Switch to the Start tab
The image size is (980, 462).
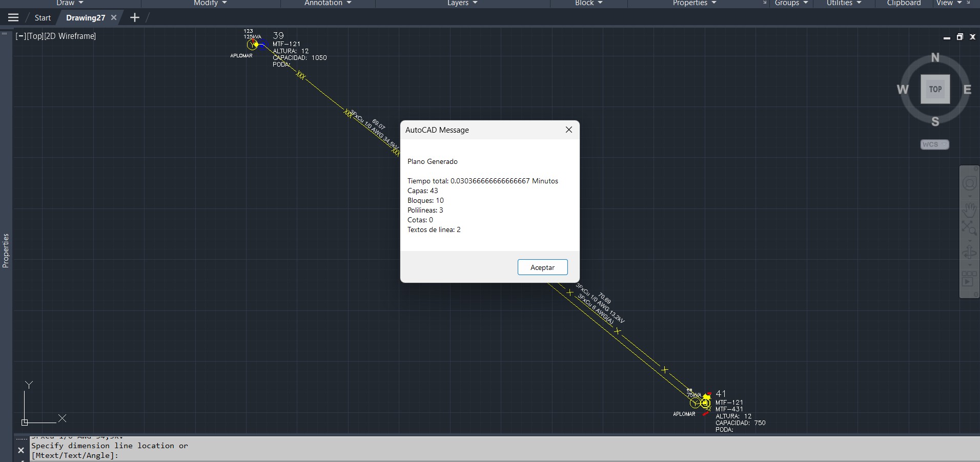[x=43, y=17]
